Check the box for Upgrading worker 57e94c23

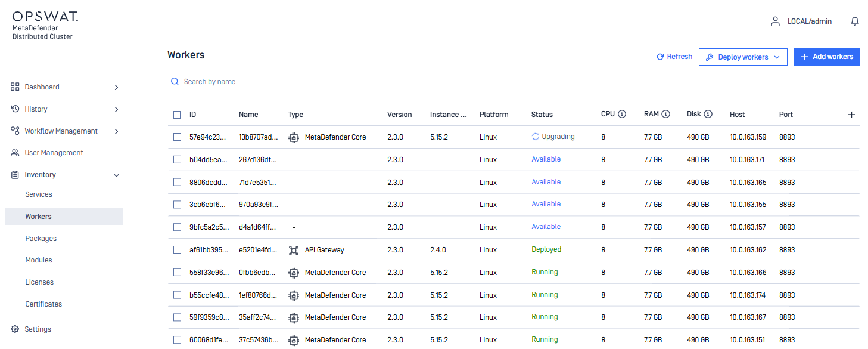(177, 137)
